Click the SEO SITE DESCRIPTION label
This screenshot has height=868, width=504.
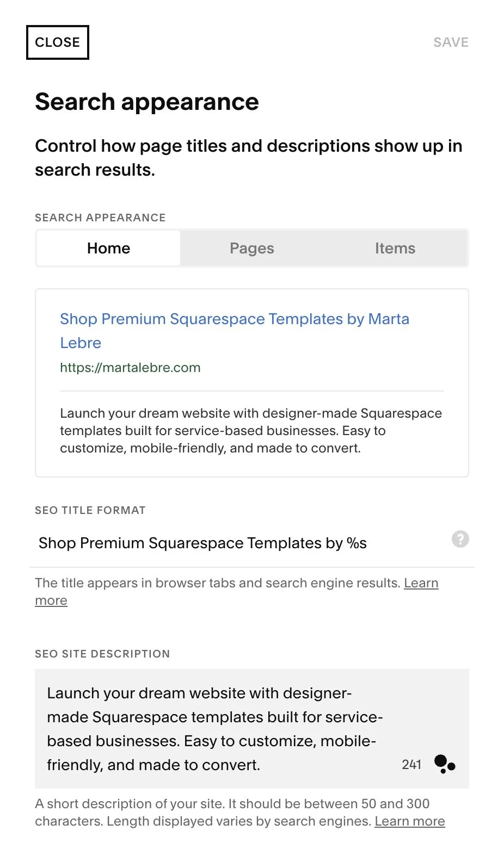[x=102, y=654]
